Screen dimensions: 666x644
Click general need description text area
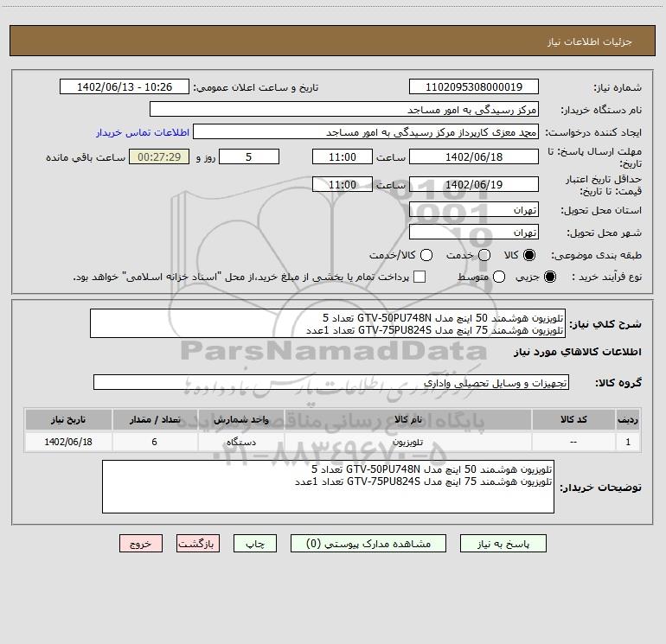[x=328, y=323]
